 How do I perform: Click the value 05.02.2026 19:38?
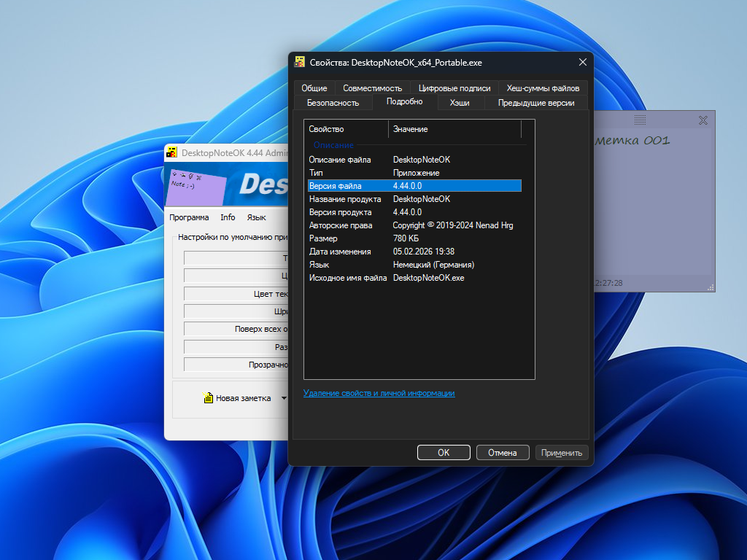pyautogui.click(x=424, y=252)
